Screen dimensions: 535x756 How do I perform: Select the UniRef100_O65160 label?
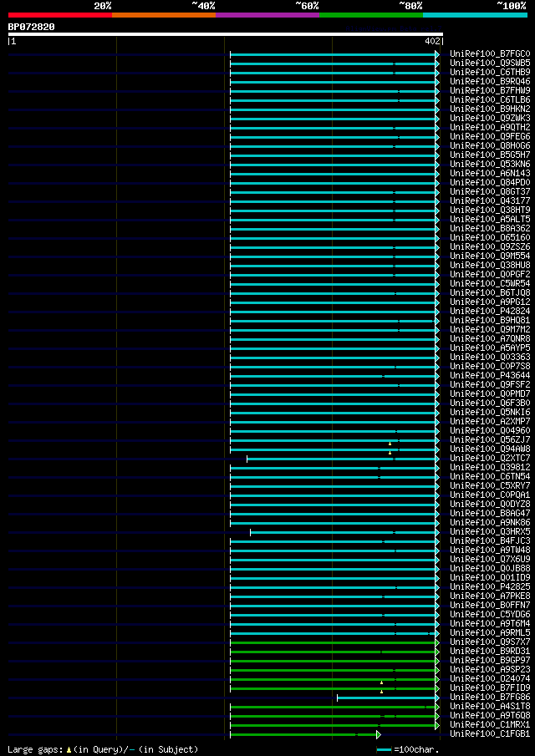click(x=490, y=237)
